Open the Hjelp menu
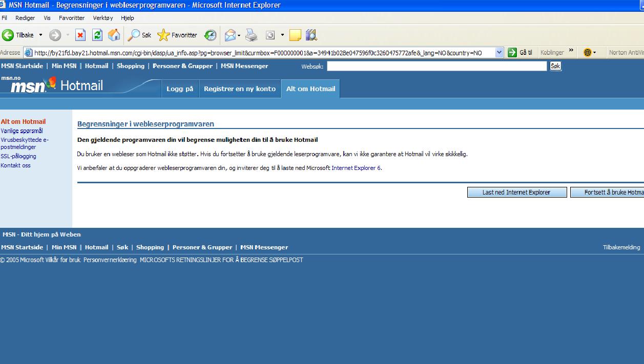644x364 pixels. (x=127, y=17)
